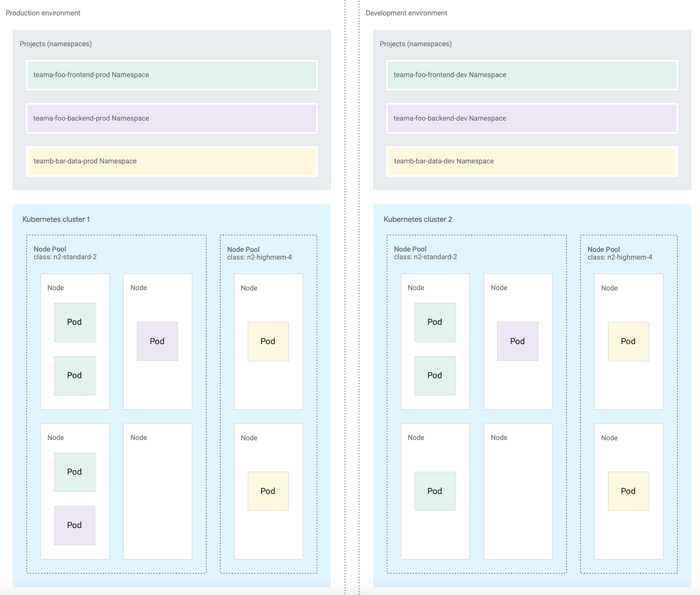Click the yellow Pod in cluster 2 highmem pool

pyautogui.click(x=627, y=341)
